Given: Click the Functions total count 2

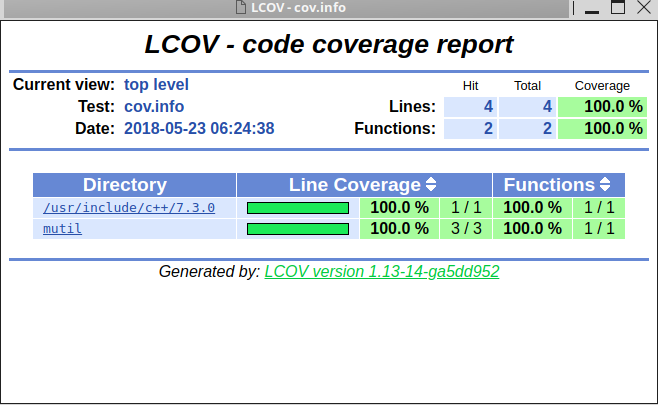Looking at the screenshot, I should [527, 128].
